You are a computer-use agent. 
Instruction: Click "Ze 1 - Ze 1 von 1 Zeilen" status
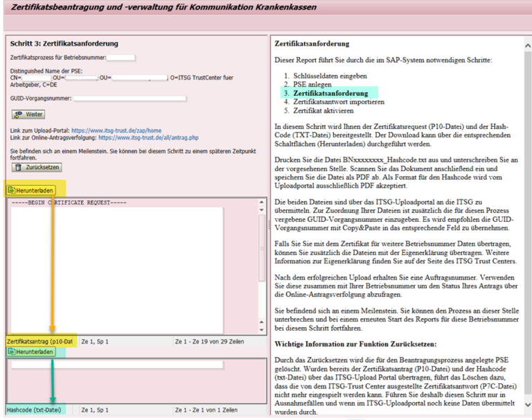pos(206,410)
